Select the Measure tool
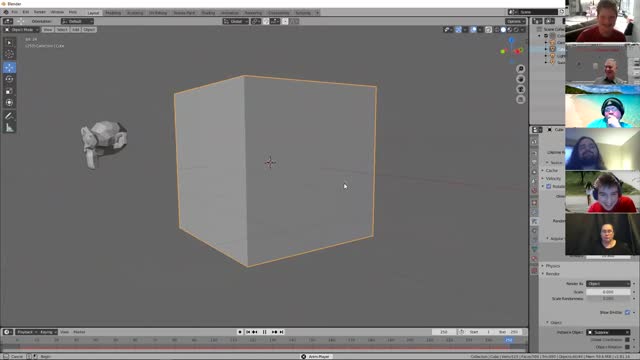The image size is (640, 360). [9, 128]
